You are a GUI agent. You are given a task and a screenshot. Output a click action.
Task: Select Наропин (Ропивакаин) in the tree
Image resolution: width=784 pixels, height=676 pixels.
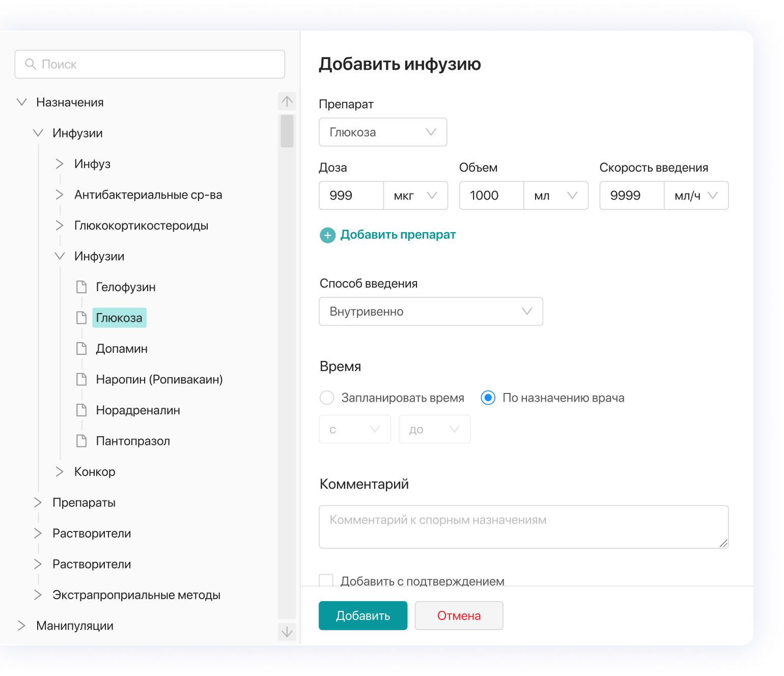pyautogui.click(x=159, y=380)
